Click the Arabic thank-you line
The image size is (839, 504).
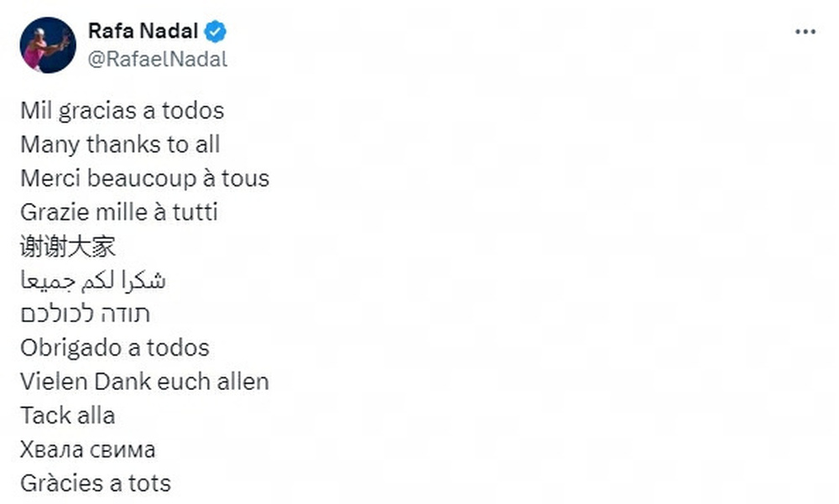[92, 280]
